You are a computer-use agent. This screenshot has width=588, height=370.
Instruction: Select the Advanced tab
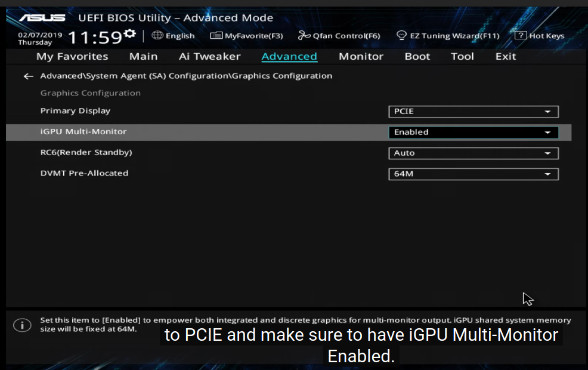[289, 57]
